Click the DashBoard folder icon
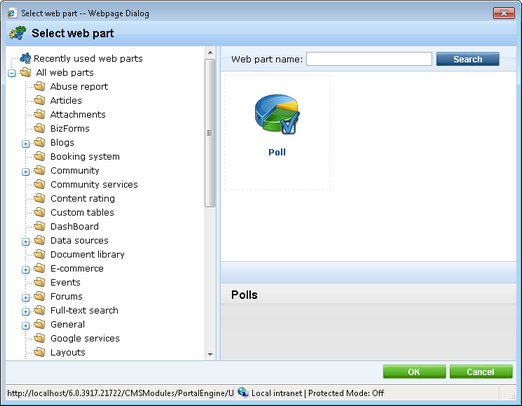The width and height of the screenshot is (522, 406). [39, 226]
